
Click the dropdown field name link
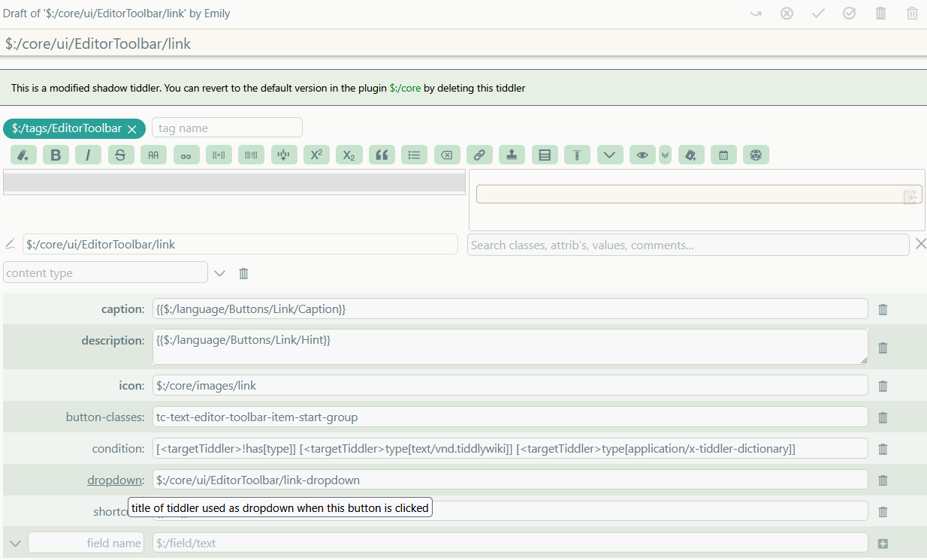[114, 480]
